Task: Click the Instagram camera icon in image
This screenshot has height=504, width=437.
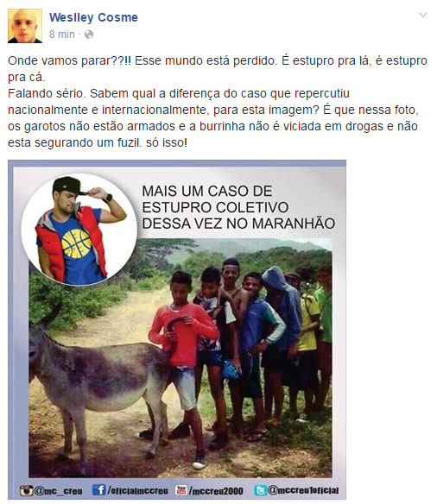Action: click(x=27, y=490)
